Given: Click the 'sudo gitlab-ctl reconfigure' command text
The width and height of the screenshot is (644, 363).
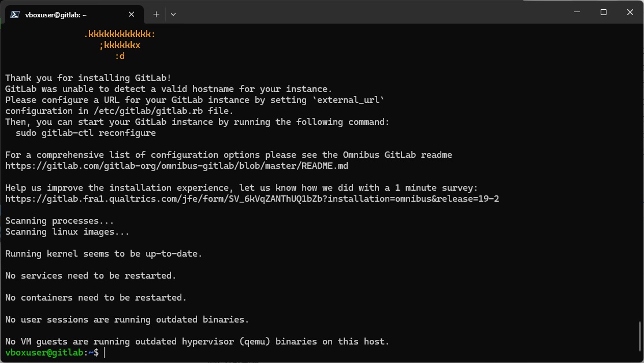Looking at the screenshot, I should tap(86, 133).
